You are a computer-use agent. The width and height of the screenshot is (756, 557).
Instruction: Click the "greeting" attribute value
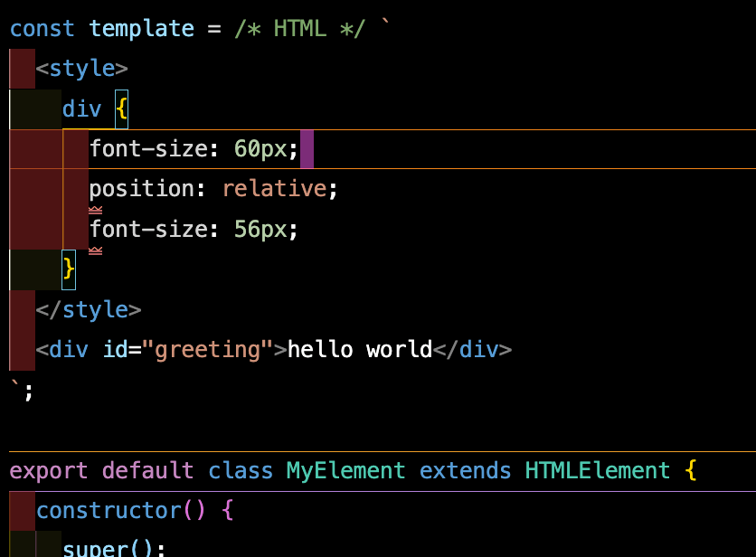[x=208, y=350]
